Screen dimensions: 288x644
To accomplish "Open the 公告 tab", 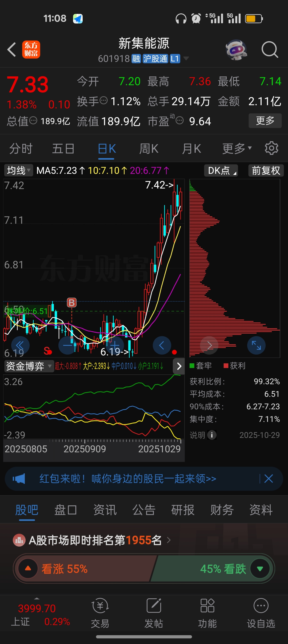I will pos(144,510).
